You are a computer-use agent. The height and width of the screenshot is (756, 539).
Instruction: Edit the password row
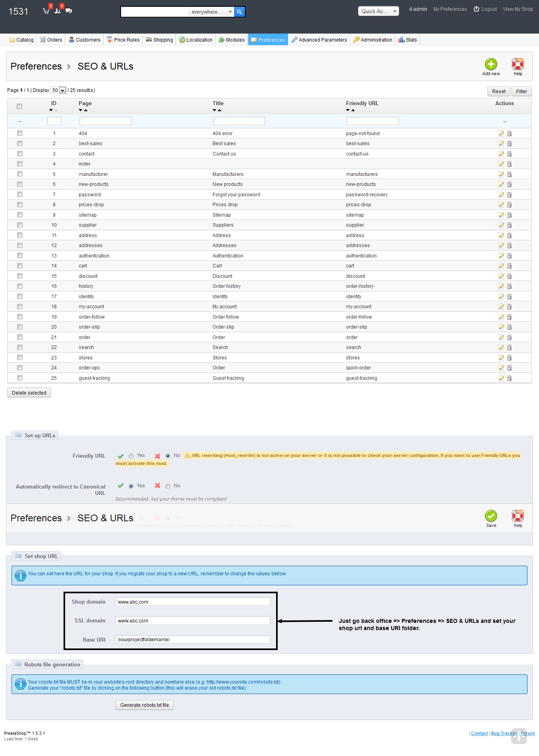coord(501,195)
